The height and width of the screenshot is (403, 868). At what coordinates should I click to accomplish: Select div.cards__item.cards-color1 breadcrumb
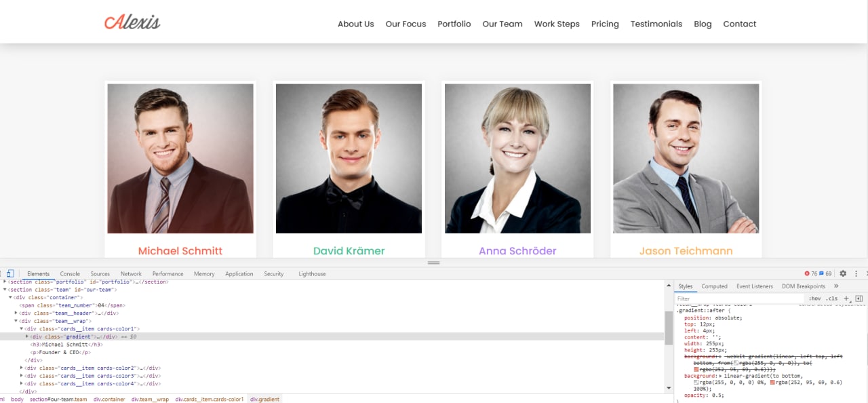[209, 399]
